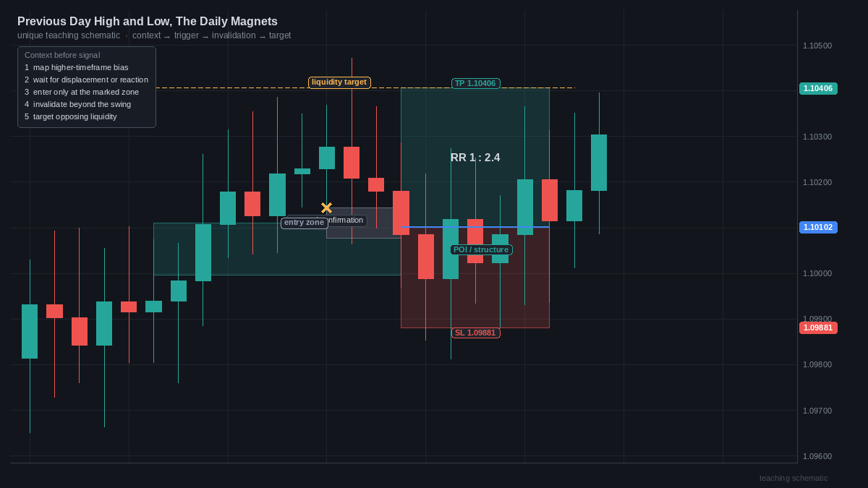Click the 'TP 1.10406' take-profit label

[x=475, y=83]
